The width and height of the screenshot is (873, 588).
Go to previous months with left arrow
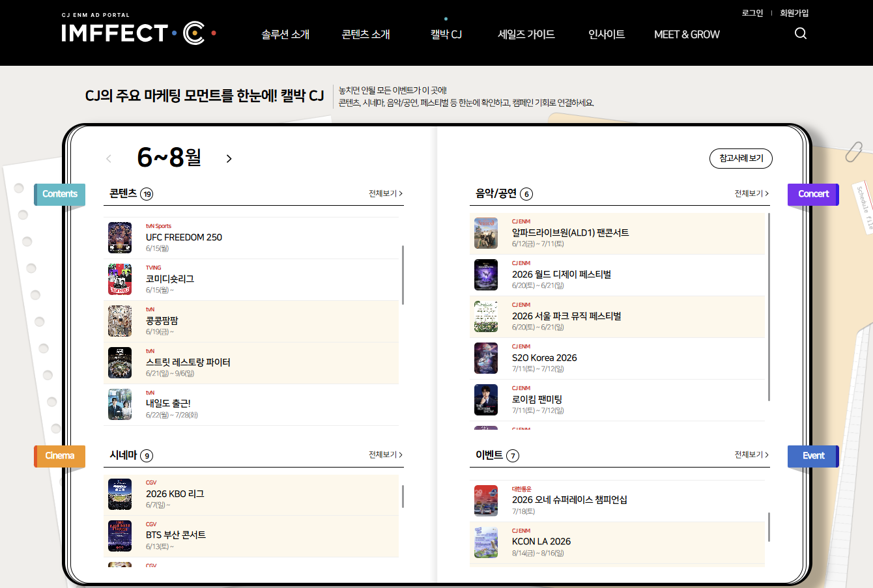(x=109, y=159)
